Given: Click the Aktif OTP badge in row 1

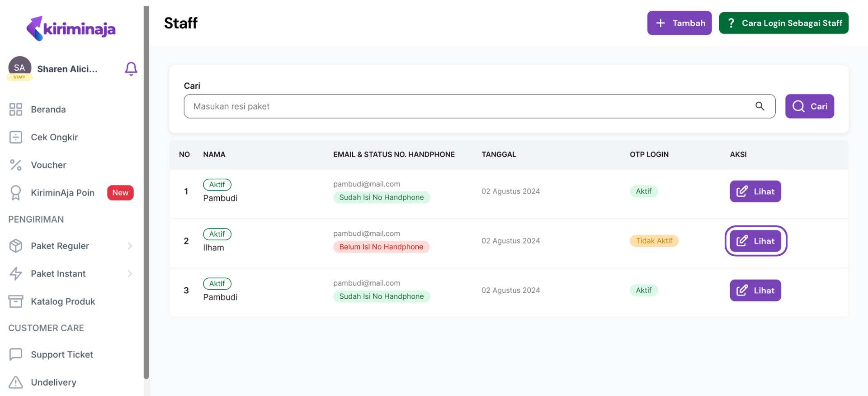Looking at the screenshot, I should pos(644,191).
